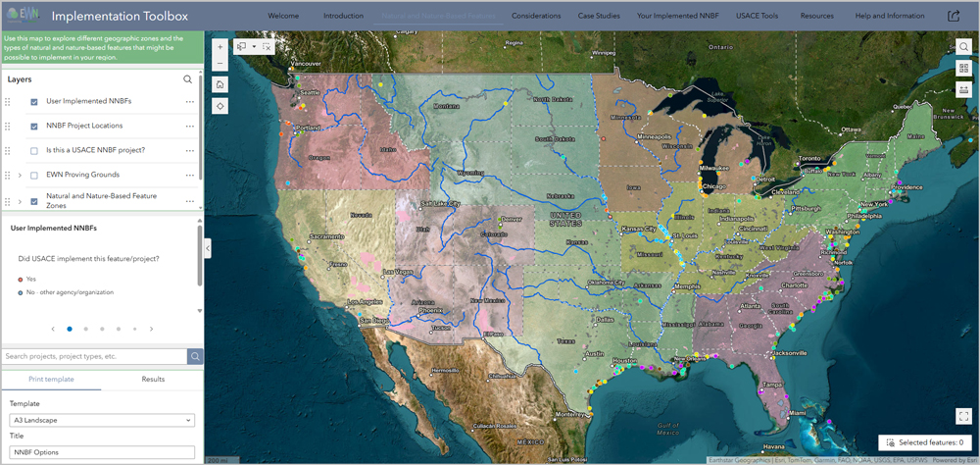
Task: Open the Welcome tab
Action: click(283, 16)
